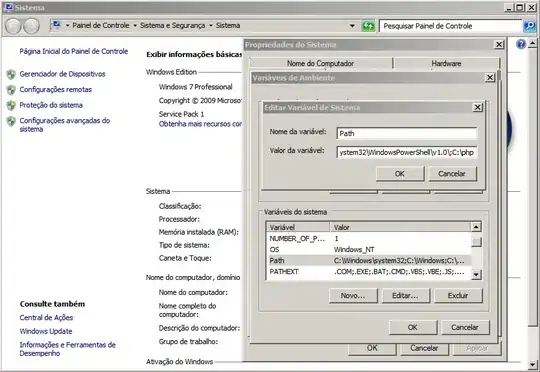Click the Sistema e Segurança breadcrumb

pyautogui.click(x=173, y=25)
